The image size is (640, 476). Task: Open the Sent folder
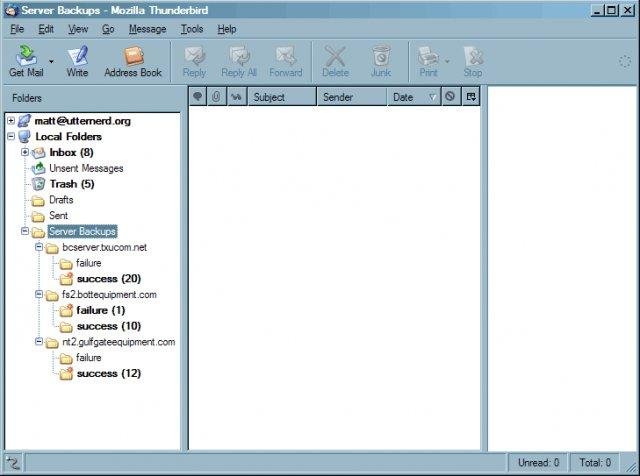[x=58, y=216]
